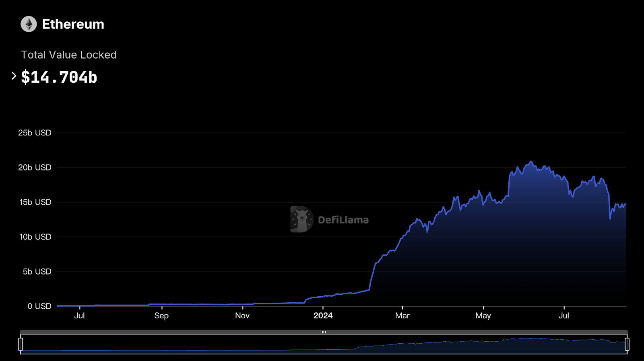Click the right range slider handle
Viewport: 644px width, 361px height.
click(x=627, y=344)
